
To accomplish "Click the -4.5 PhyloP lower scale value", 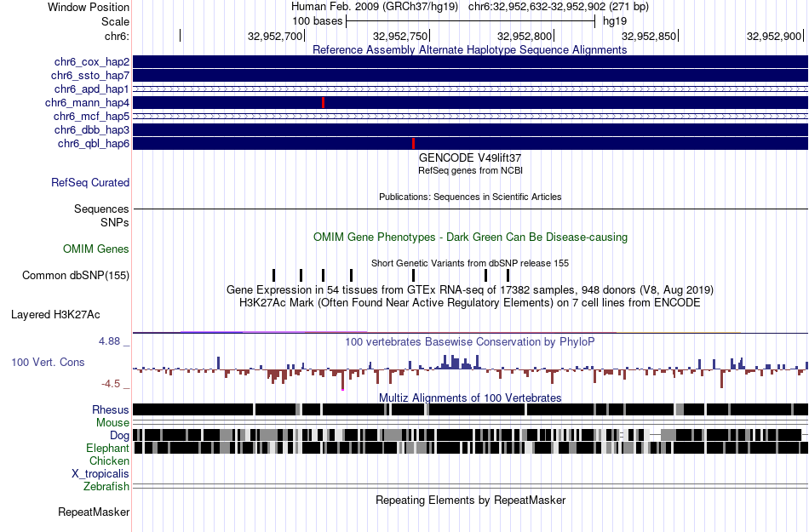I will (x=111, y=384).
